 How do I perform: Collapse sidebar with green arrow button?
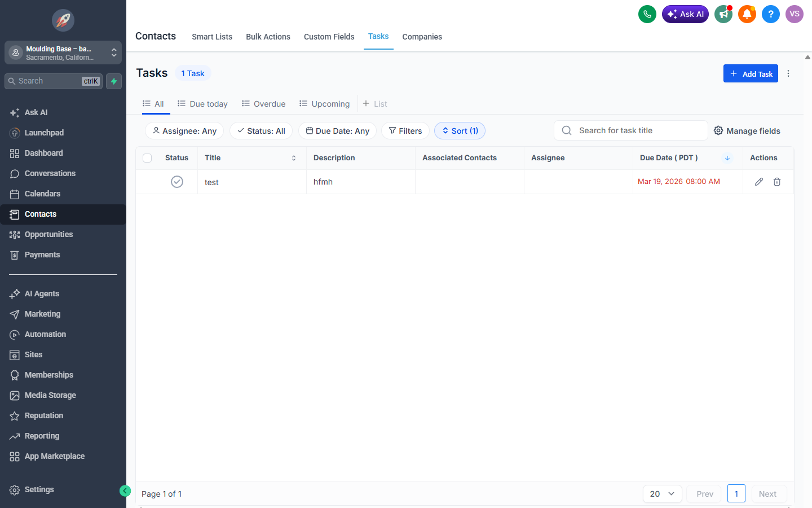point(125,491)
